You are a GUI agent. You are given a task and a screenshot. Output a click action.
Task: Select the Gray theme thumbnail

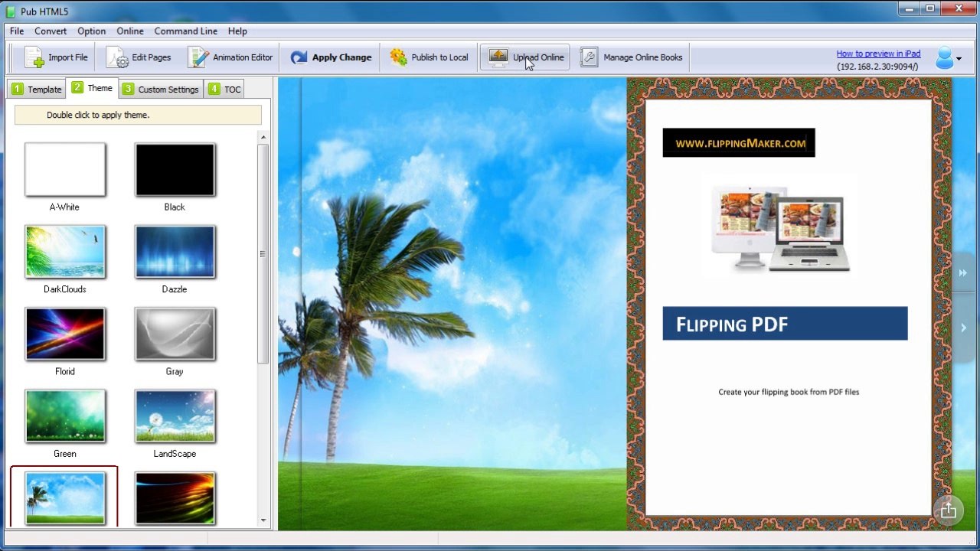(175, 334)
